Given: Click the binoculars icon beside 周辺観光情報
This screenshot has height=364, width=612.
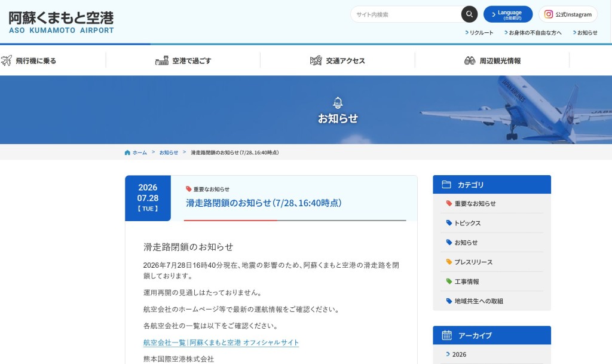Looking at the screenshot, I should click(470, 60).
